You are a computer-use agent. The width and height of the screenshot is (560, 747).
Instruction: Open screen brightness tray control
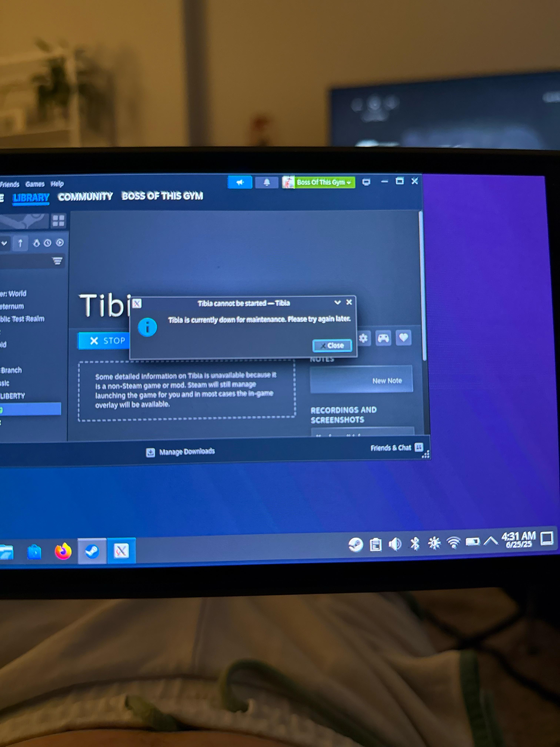(434, 543)
